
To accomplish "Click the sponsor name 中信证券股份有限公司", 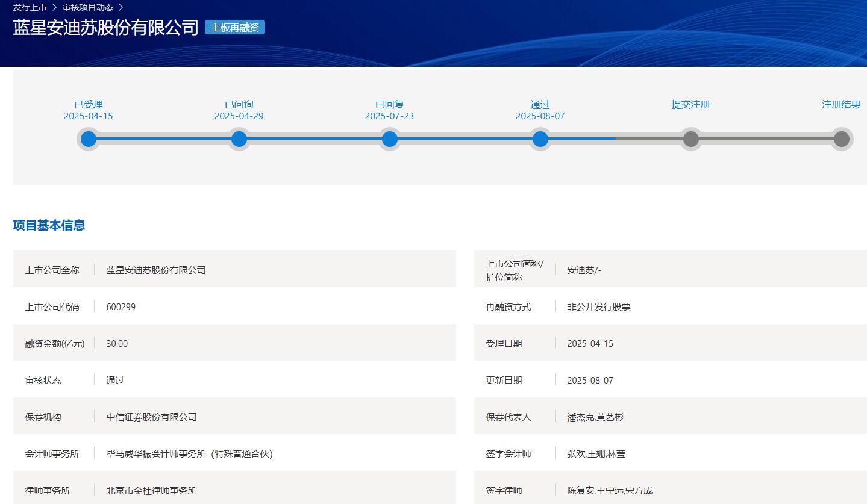I will [151, 417].
